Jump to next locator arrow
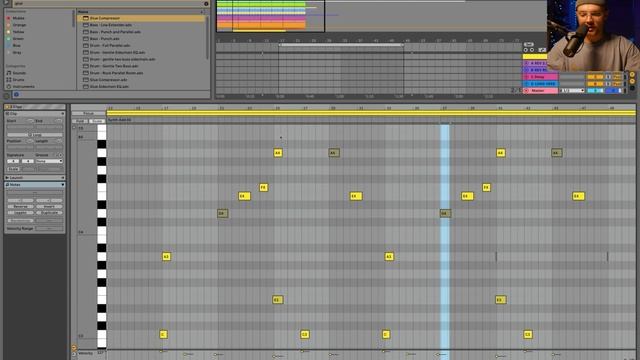This screenshot has height=360, width=640. pos(532,50)
